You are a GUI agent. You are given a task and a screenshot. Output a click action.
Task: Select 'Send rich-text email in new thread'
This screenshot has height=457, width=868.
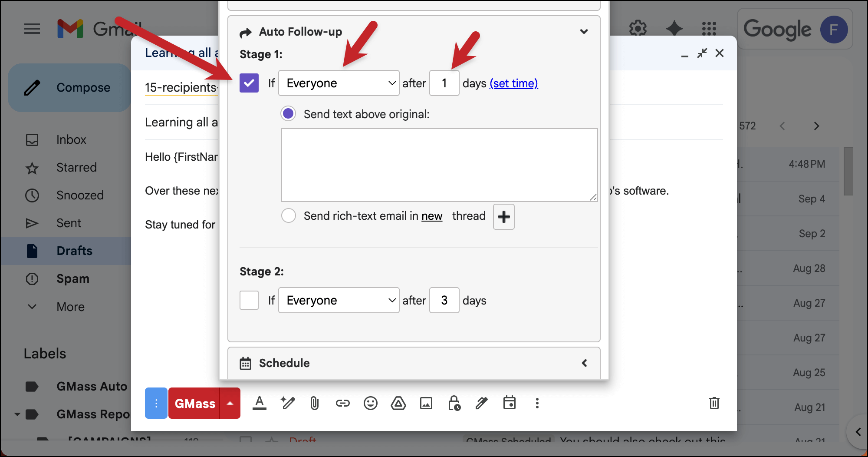289,215
